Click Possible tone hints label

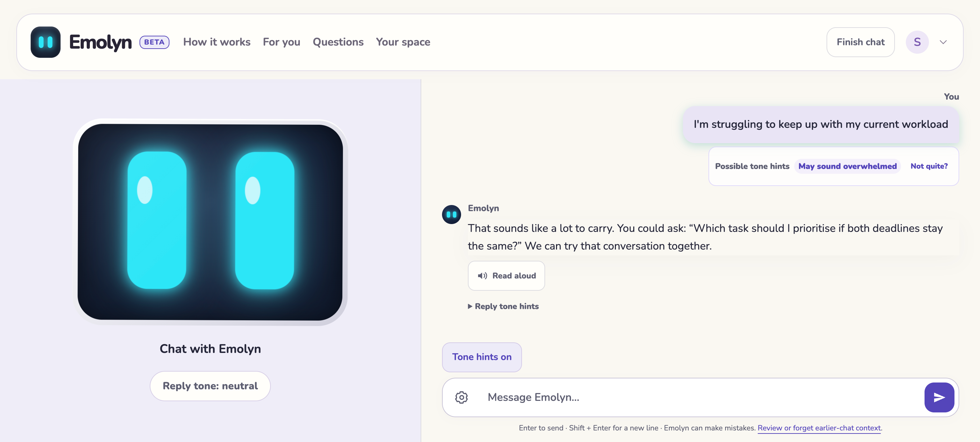click(752, 167)
